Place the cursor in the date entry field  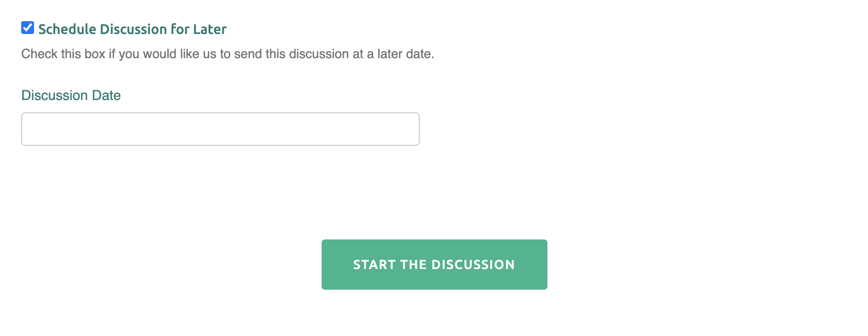[220, 129]
